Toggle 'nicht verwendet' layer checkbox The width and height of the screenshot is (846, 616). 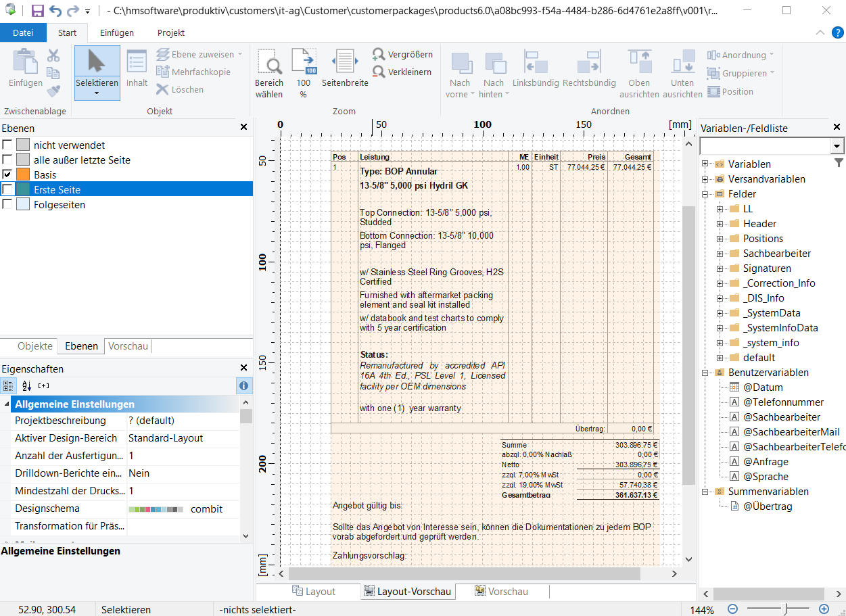click(7, 145)
